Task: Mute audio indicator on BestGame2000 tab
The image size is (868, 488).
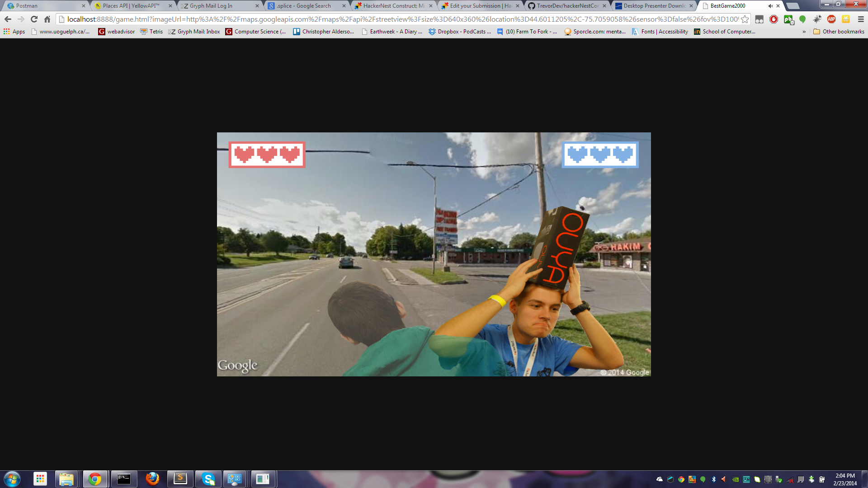Action: coord(770,6)
